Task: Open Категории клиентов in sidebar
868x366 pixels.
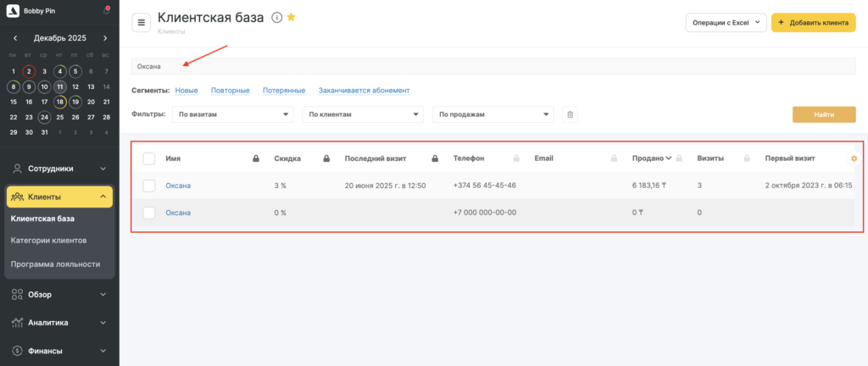Action: point(48,240)
